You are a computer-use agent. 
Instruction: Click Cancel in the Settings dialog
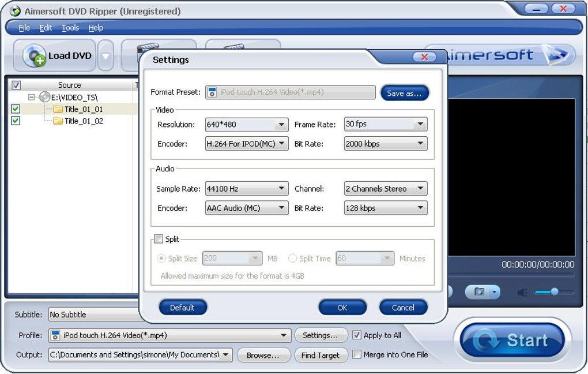pyautogui.click(x=403, y=308)
